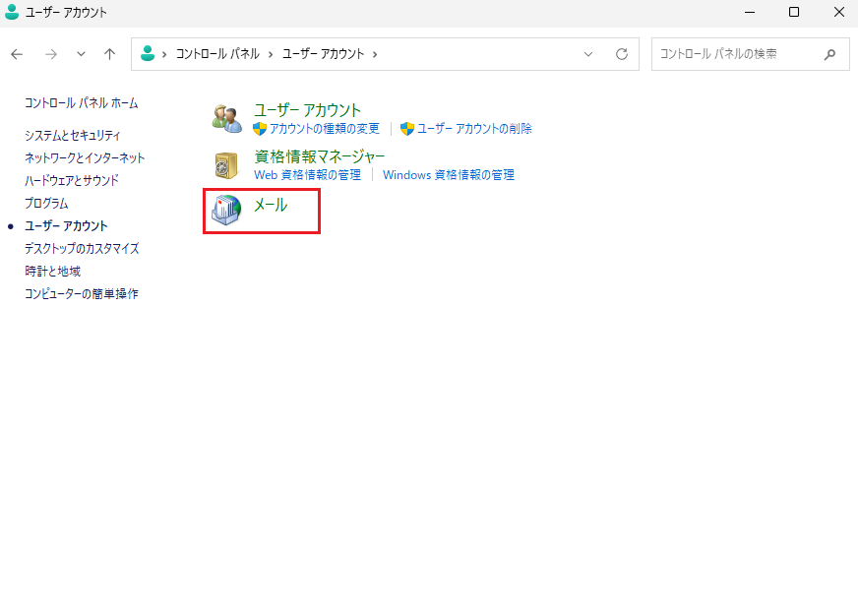Image resolution: width=858 pixels, height=616 pixels.
Task: Click the User Accounts icon with two people
Action: 226,118
